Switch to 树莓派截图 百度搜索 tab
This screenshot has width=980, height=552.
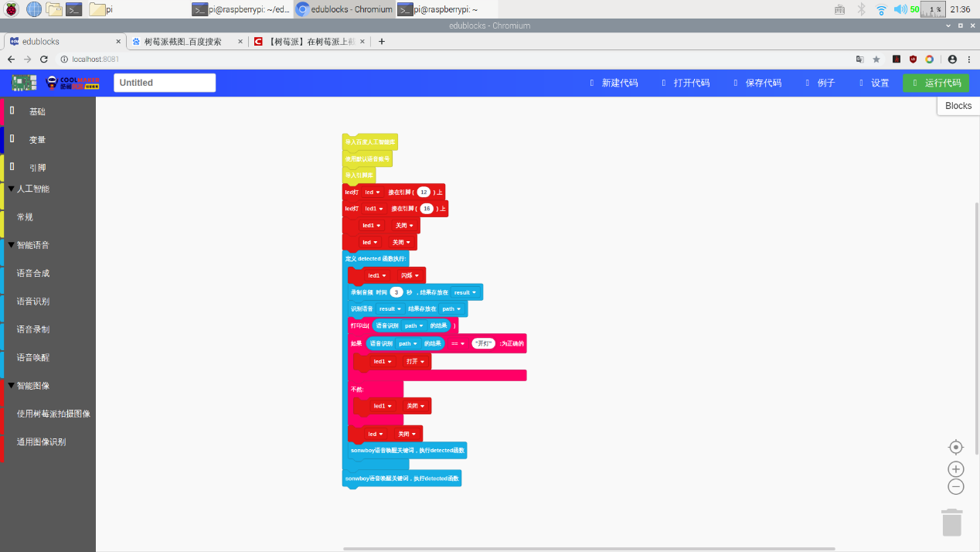(x=186, y=42)
